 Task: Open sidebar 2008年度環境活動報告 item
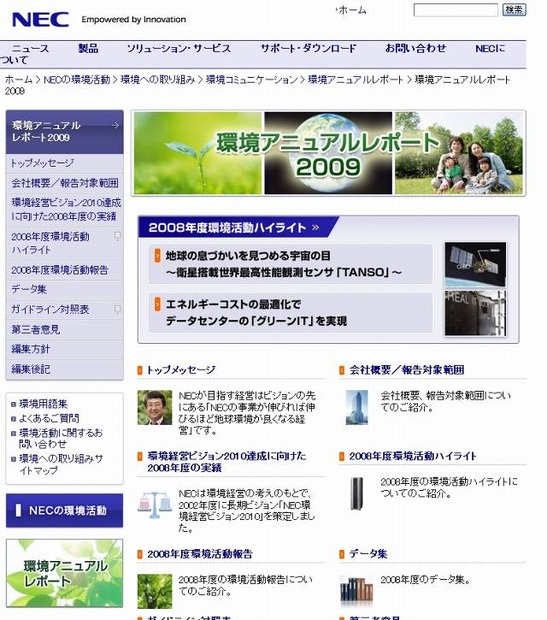coord(64,270)
